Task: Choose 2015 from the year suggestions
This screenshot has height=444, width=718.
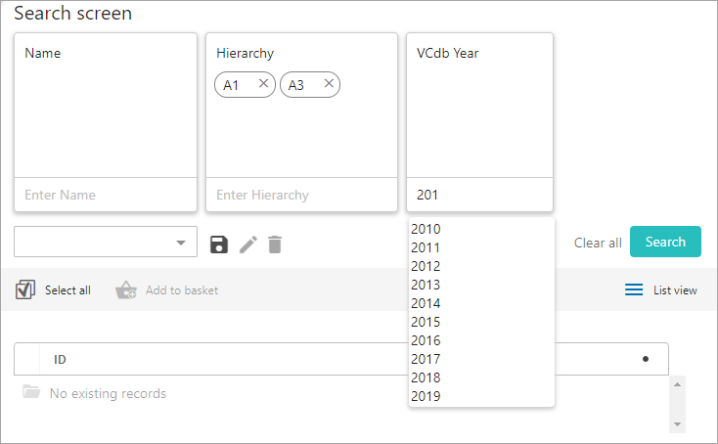Action: (x=425, y=322)
